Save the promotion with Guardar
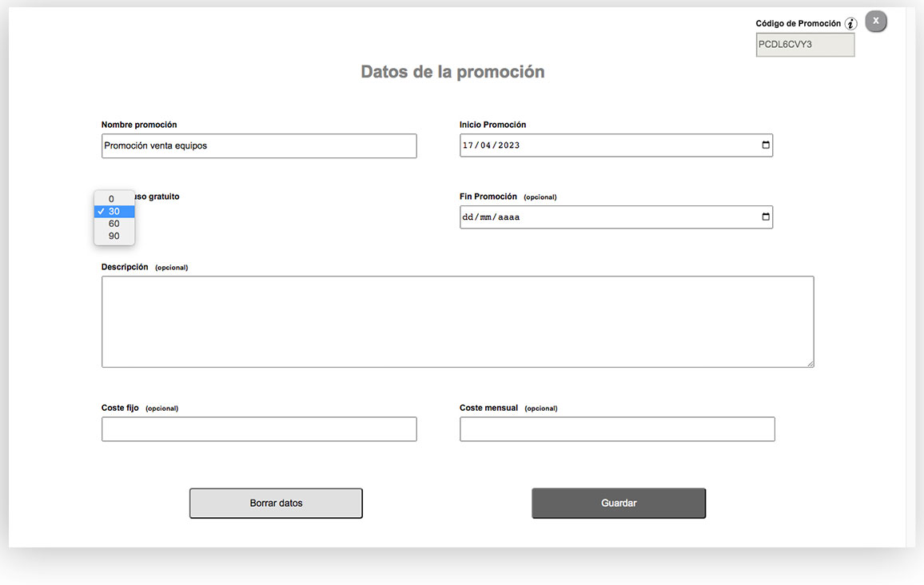This screenshot has width=924, height=585. [619, 503]
